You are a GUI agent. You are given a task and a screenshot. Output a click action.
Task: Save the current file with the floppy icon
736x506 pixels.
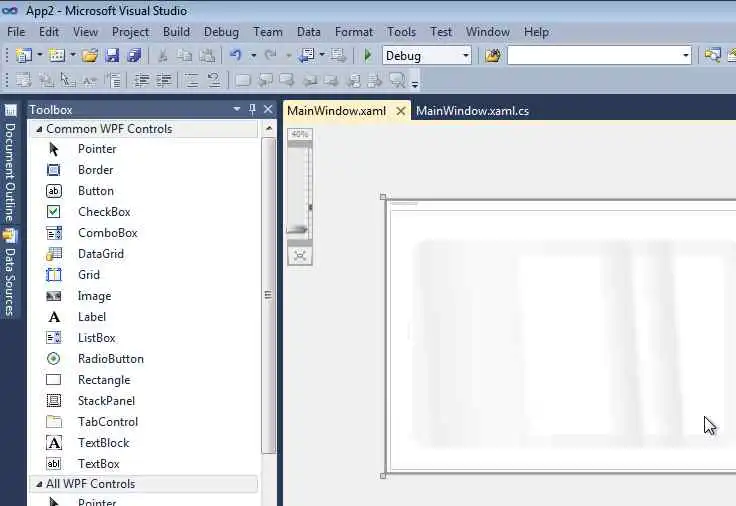[x=112, y=55]
